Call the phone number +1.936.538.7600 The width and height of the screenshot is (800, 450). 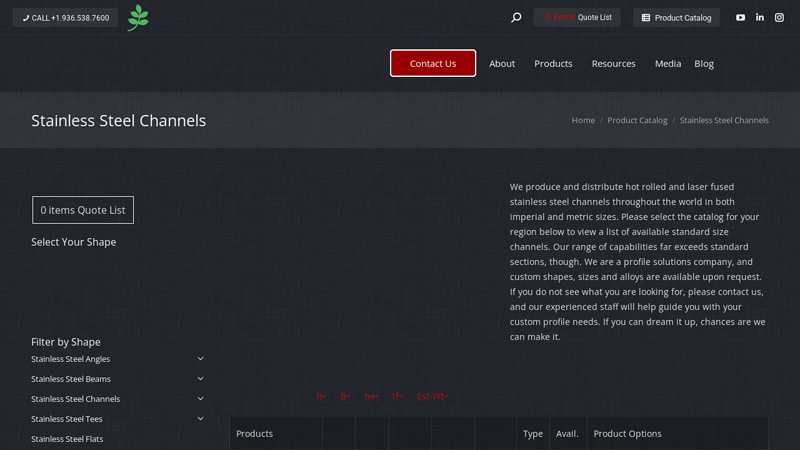pos(65,17)
